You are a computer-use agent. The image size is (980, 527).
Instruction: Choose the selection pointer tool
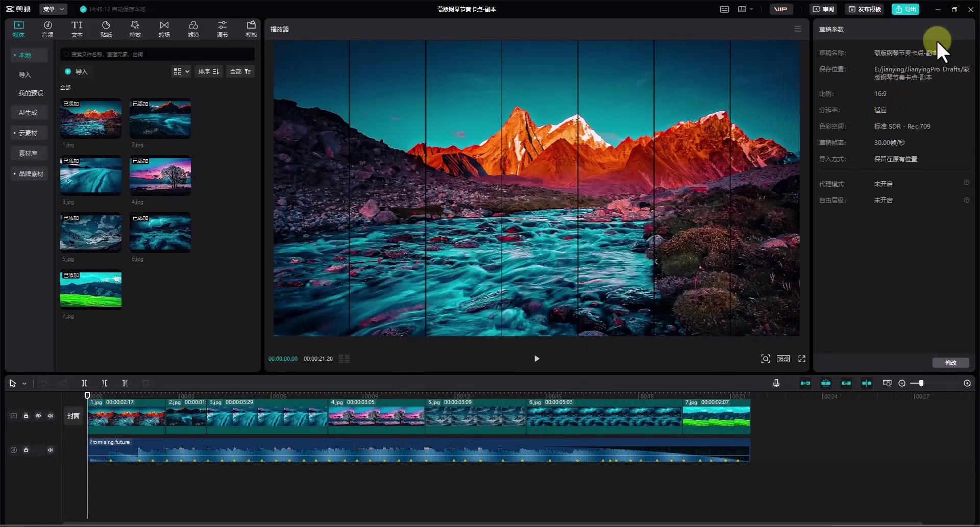pos(13,383)
